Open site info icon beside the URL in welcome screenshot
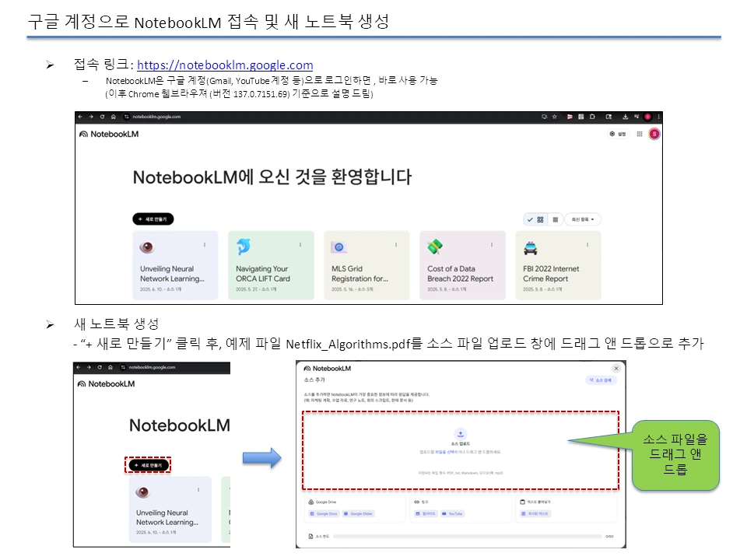The height and width of the screenshot is (560, 747). point(126,117)
